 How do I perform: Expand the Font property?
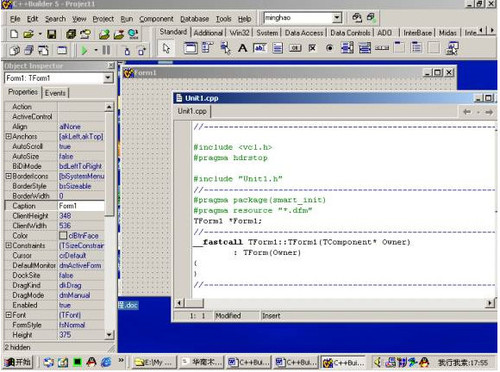point(9,315)
